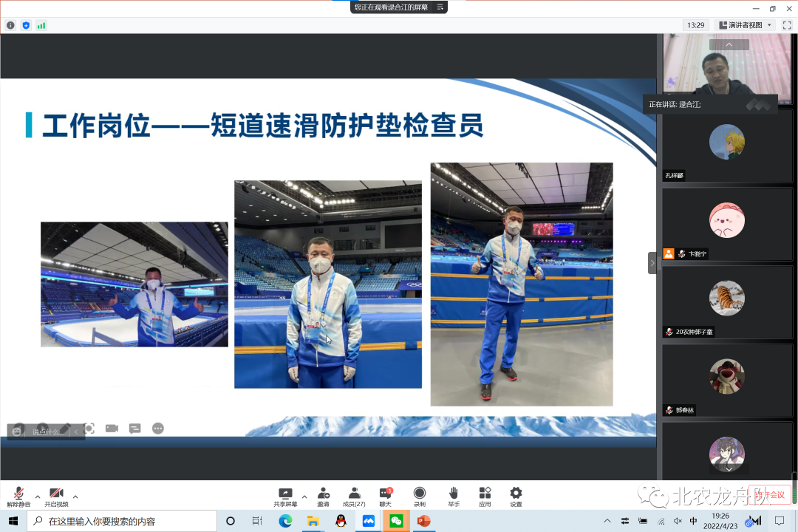Screen dimensions: 798x532
Task: Unmute yourself via 解除静音
Action: [x=18, y=495]
